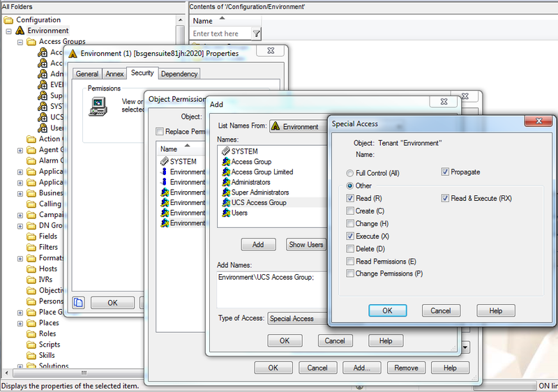Enable the Delete (D) checkbox
558x392 pixels.
tap(350, 249)
